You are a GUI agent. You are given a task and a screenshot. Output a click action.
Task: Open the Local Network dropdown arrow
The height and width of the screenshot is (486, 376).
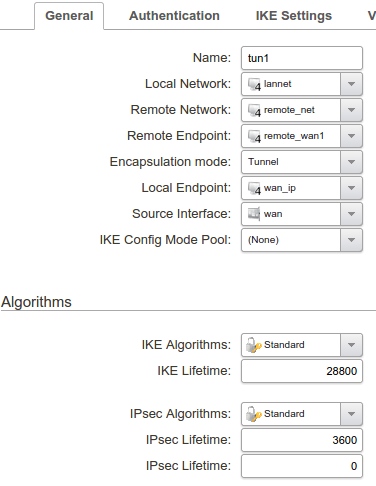[351, 84]
